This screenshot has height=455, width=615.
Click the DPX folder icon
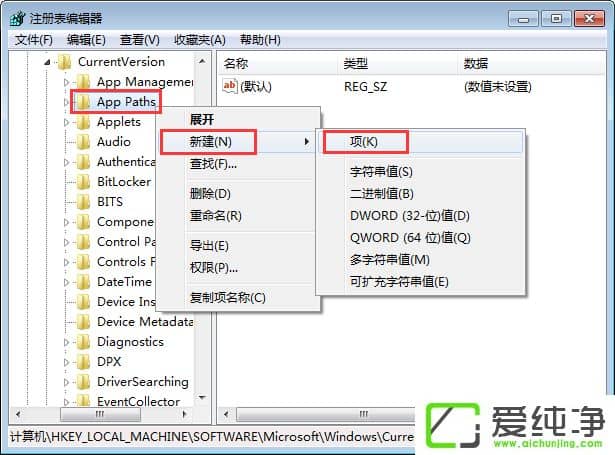pos(83,362)
